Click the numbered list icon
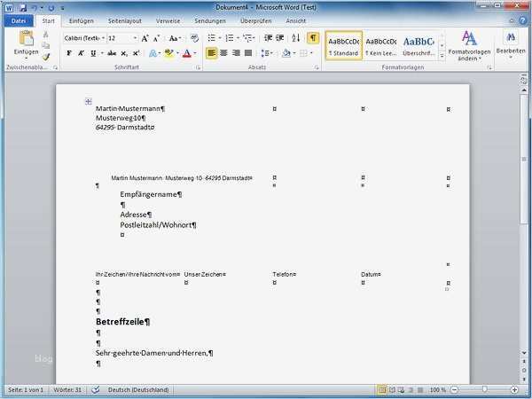Image resolution: width=532 pixels, height=399 pixels. (x=230, y=38)
